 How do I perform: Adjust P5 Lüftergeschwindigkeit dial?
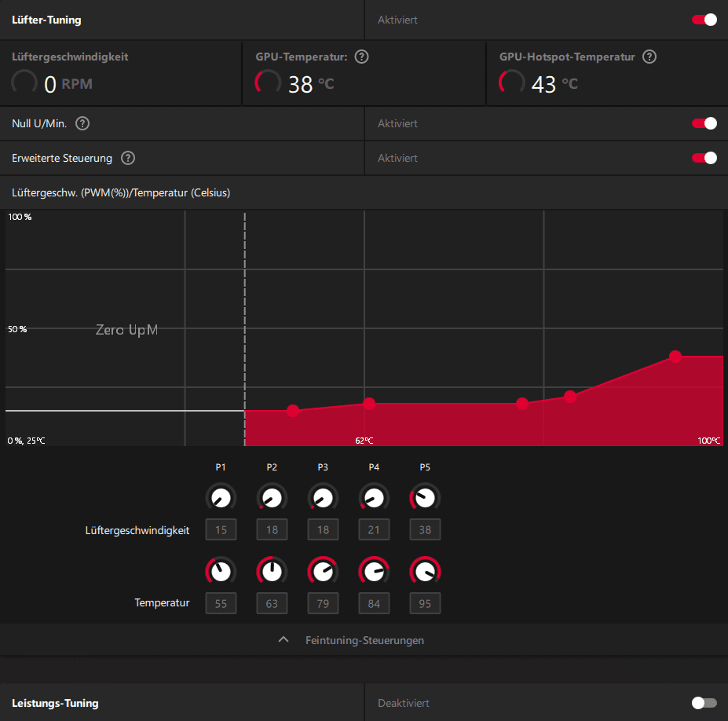(x=426, y=498)
